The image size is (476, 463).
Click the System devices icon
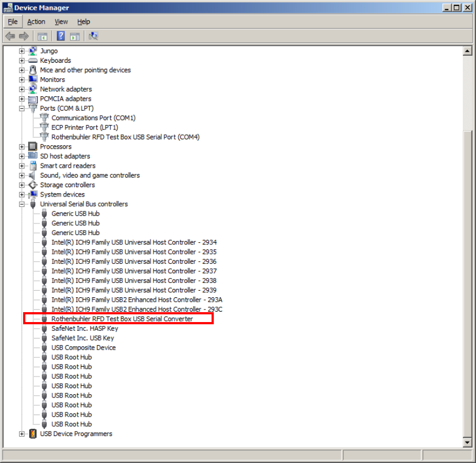click(x=33, y=194)
